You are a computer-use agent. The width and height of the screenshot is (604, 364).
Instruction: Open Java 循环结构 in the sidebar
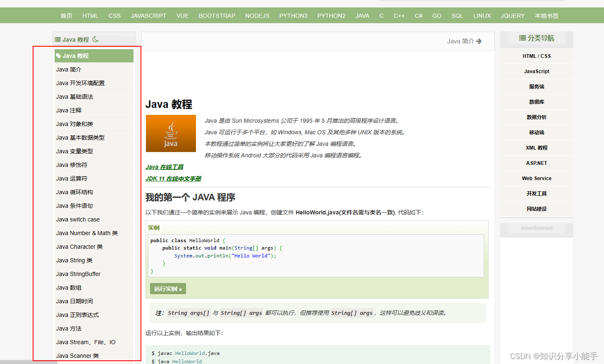[94, 192]
